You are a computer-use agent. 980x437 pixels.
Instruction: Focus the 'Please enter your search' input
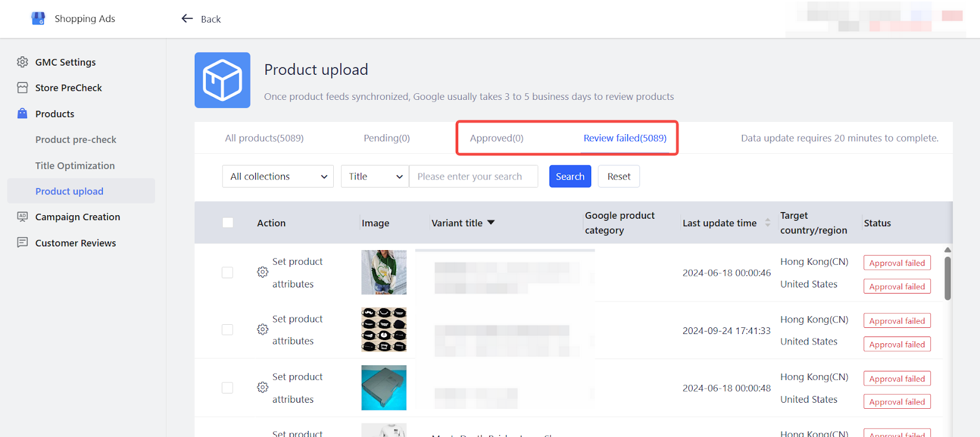473,177
